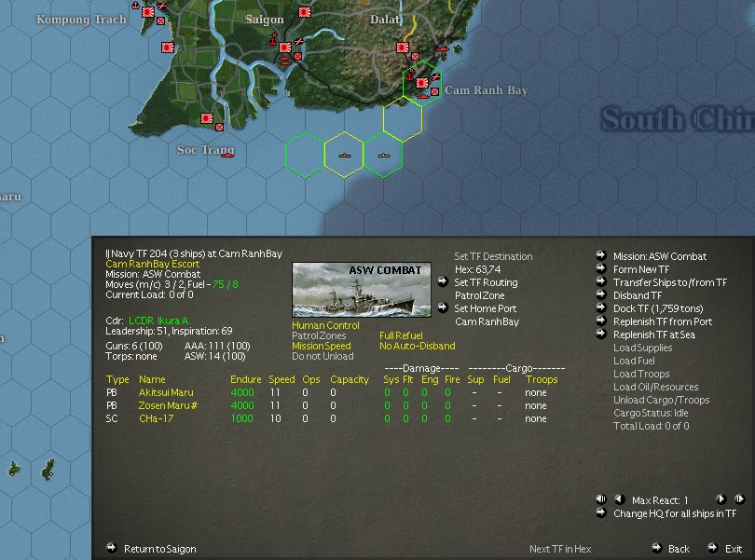
Task: Click the ASW Combat ship thumbnail image
Action: 362,290
